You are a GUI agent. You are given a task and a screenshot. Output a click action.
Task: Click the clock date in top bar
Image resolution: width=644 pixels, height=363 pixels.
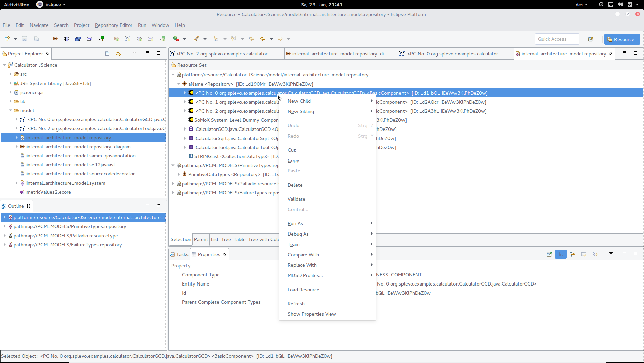(x=322, y=4)
